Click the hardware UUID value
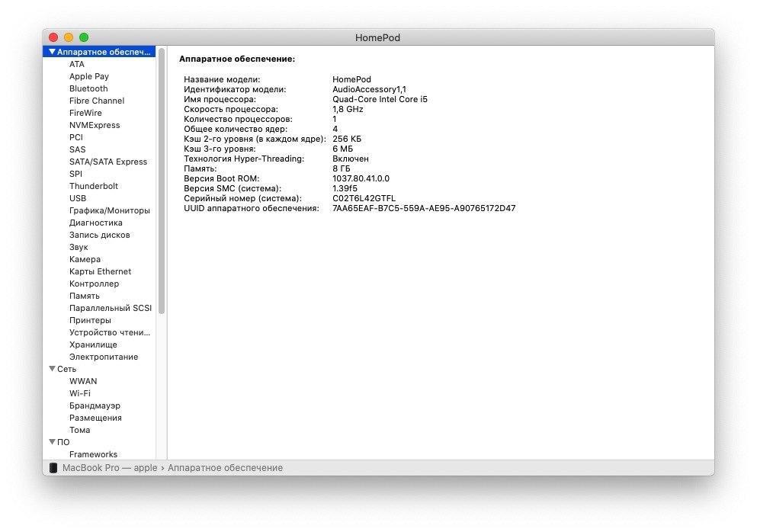The image size is (757, 532). click(x=424, y=208)
